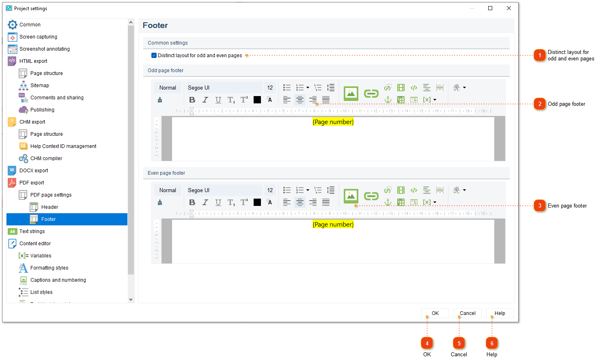Open spell check dropdown in even footer toolbar

[x=465, y=190]
